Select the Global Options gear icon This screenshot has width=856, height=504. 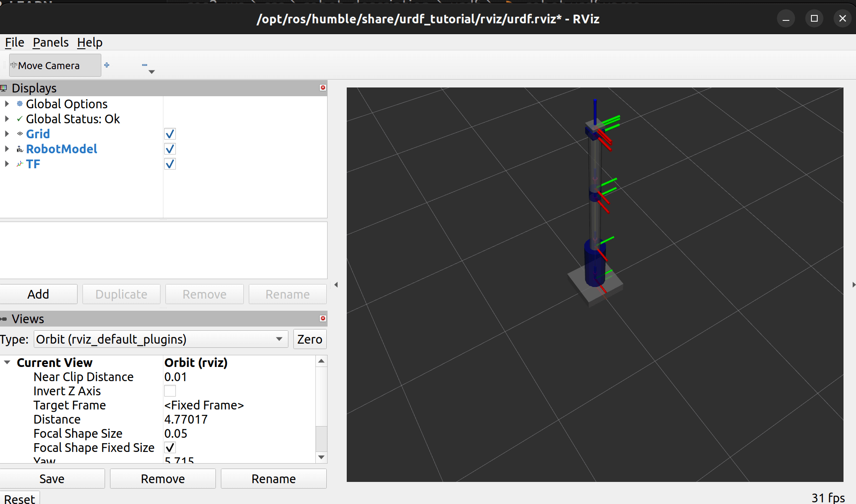(x=20, y=104)
